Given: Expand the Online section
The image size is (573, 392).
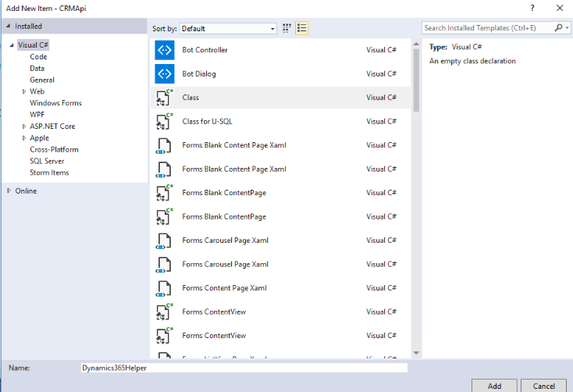Looking at the screenshot, I should point(9,191).
